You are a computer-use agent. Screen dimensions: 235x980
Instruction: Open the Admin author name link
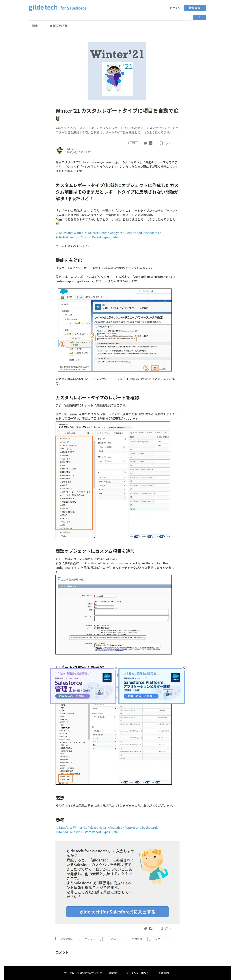[70, 149]
